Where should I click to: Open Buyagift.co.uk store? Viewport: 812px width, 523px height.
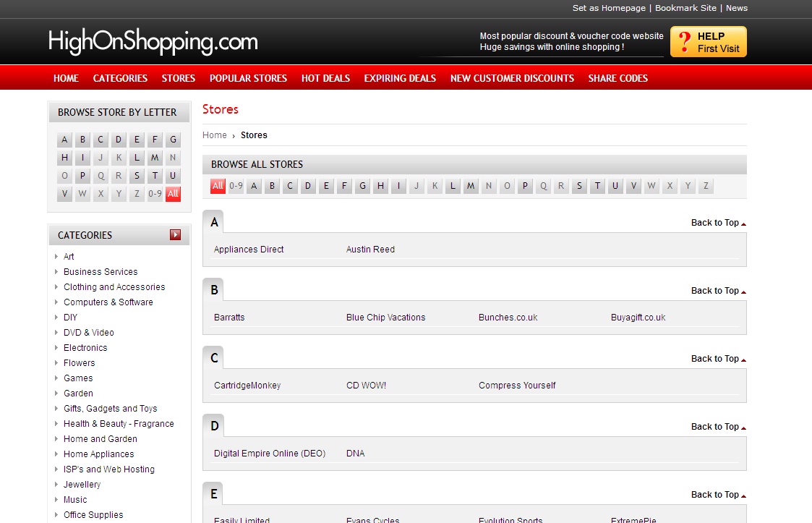[x=638, y=318]
